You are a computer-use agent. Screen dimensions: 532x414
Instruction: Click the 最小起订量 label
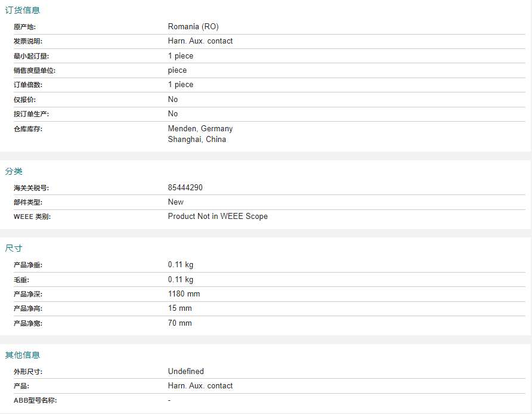click(31, 56)
